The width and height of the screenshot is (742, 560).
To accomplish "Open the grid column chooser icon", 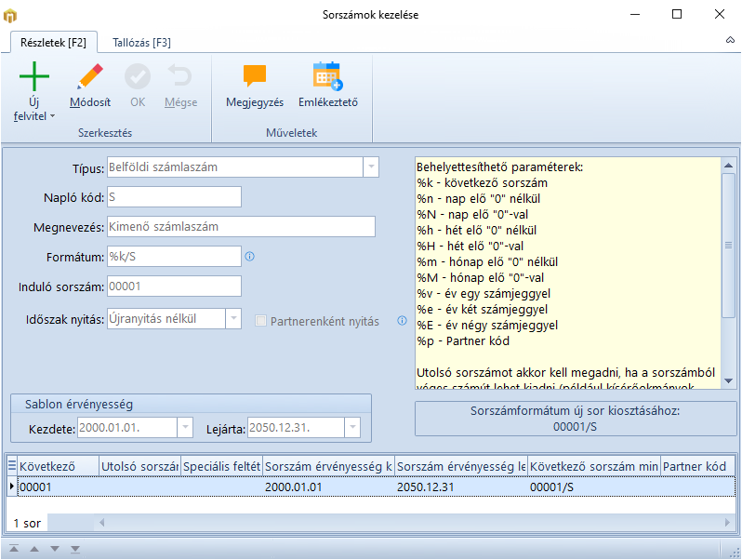I will (x=11, y=466).
